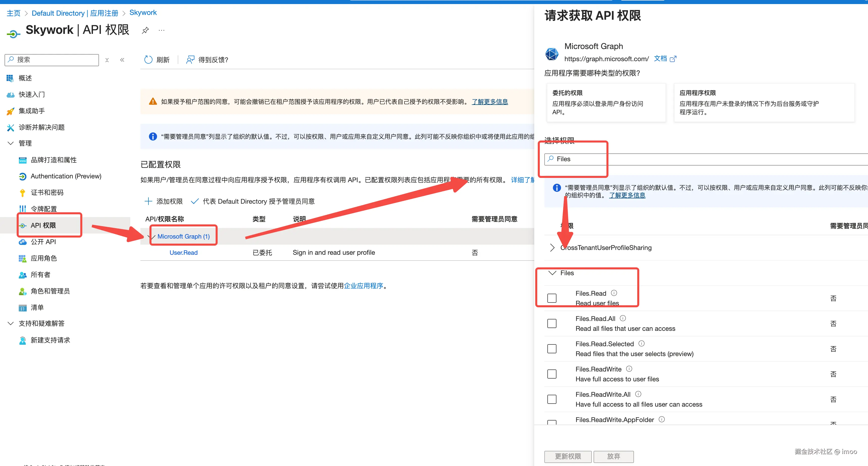The width and height of the screenshot is (868, 466).
Task: Click the 角色和管理员 icon
Action: [x=22, y=291]
